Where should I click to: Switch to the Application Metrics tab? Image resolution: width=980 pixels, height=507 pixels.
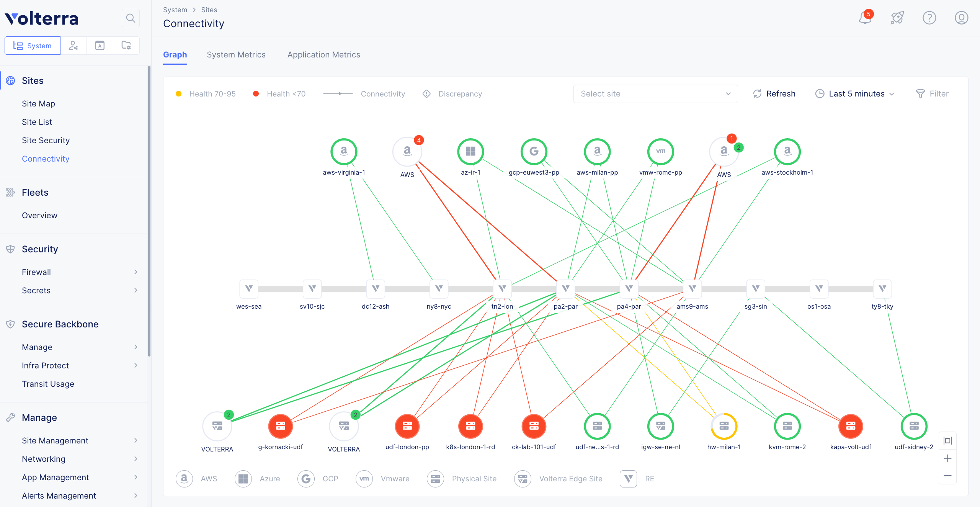pos(324,55)
